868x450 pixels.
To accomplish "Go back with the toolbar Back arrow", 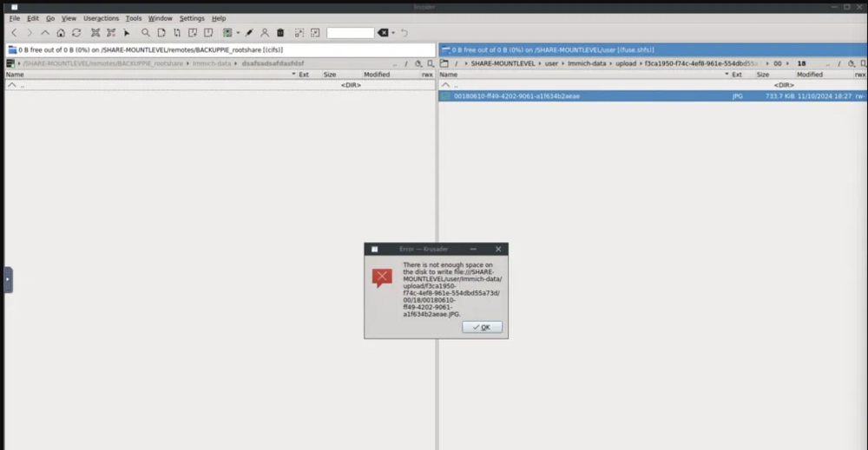I will (x=15, y=33).
